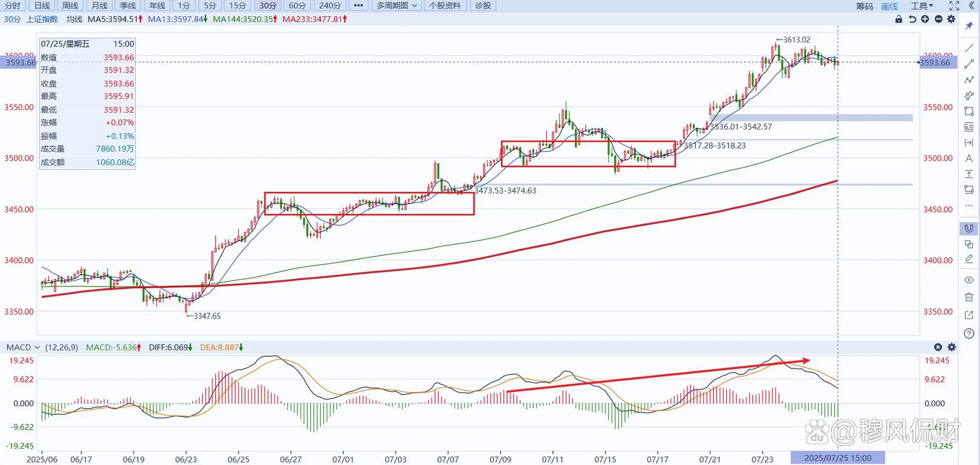Select the 15分 period
This screenshot has height=465, width=980.
[x=238, y=5]
